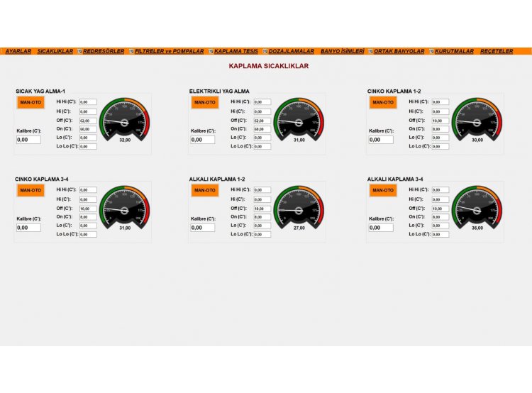The width and height of the screenshot is (532, 393).
Task: Toggle MAN-OTO for ALKALI KAPLAMA 3-4
Action: click(383, 190)
